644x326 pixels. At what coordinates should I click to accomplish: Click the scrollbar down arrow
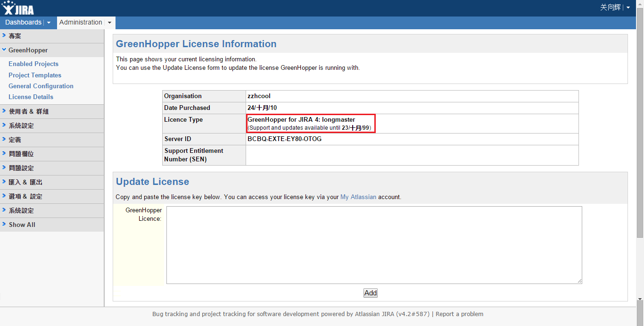[640, 299]
